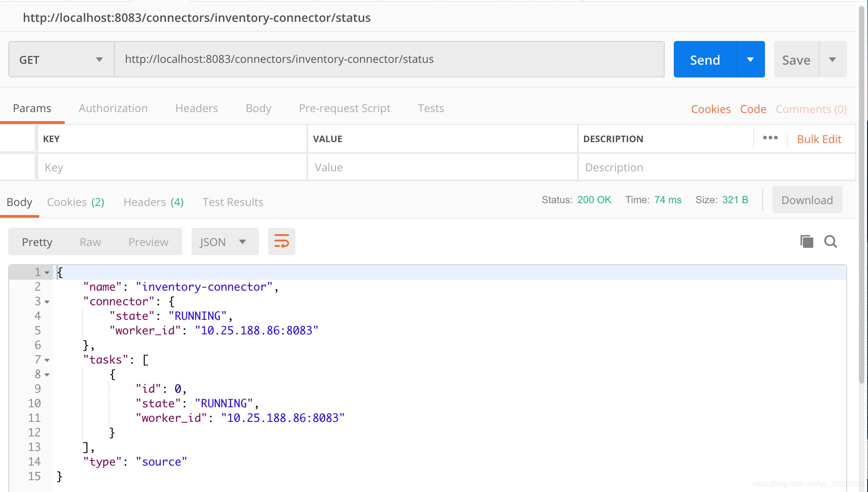Click the DESCRIPTION column header

(613, 139)
